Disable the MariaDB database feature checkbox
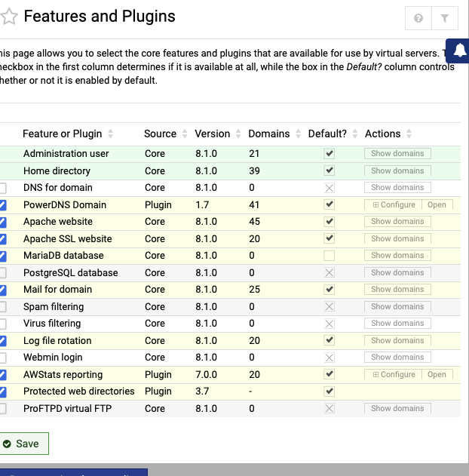This screenshot has width=469, height=476. (x=2, y=256)
